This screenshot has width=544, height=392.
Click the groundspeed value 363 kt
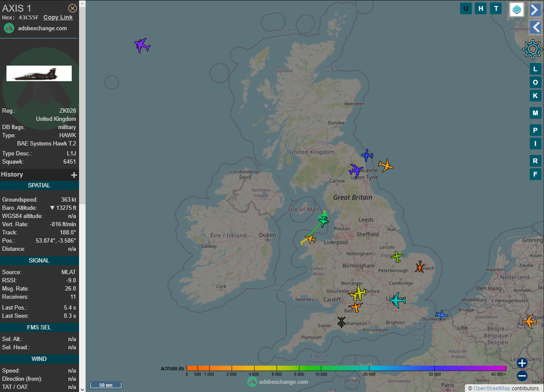point(69,200)
